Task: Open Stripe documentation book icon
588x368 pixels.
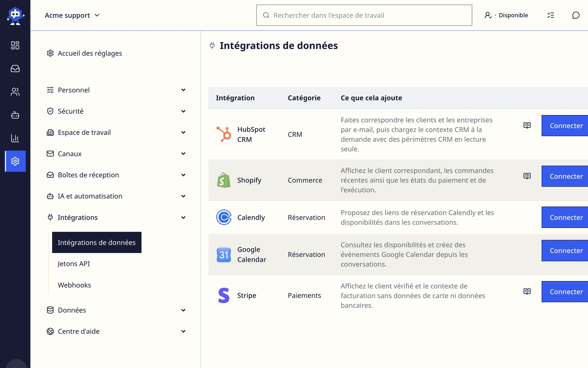Action: (x=527, y=291)
